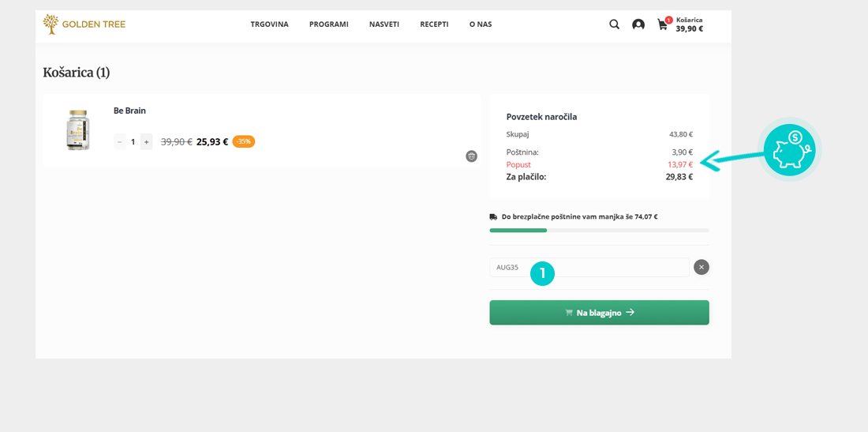Click the free shipping progress bar
The height and width of the screenshot is (432, 868).
(599, 231)
